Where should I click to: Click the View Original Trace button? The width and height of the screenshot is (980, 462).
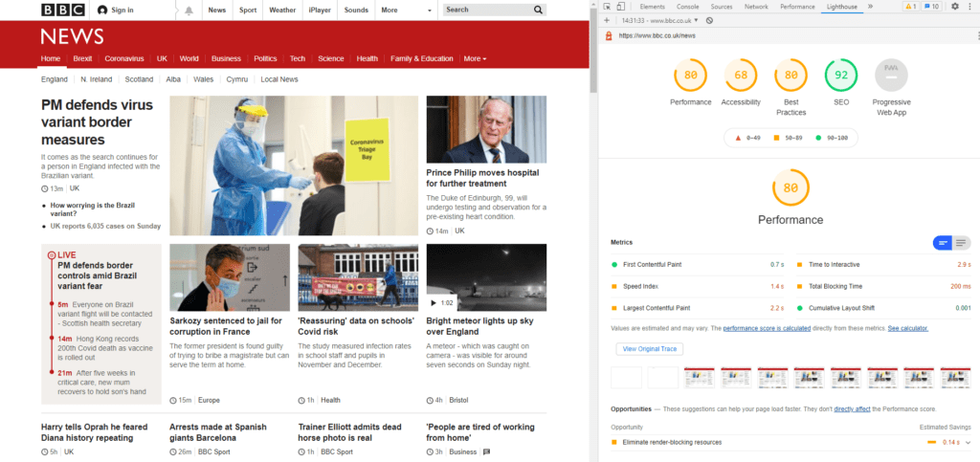pyautogui.click(x=649, y=349)
